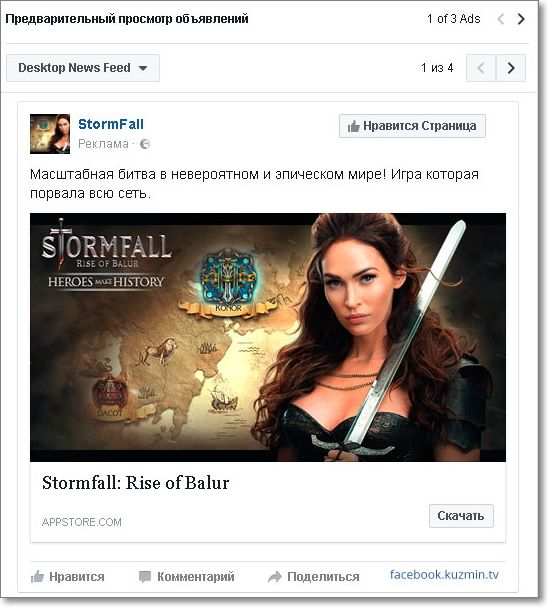Open the Desktop News Feed dropdown
The height and width of the screenshot is (607, 548).
coord(83,68)
